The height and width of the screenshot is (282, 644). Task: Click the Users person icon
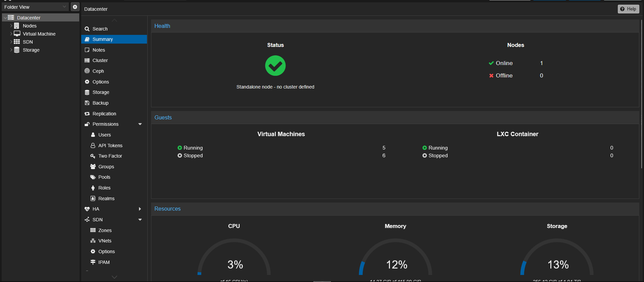(93, 135)
